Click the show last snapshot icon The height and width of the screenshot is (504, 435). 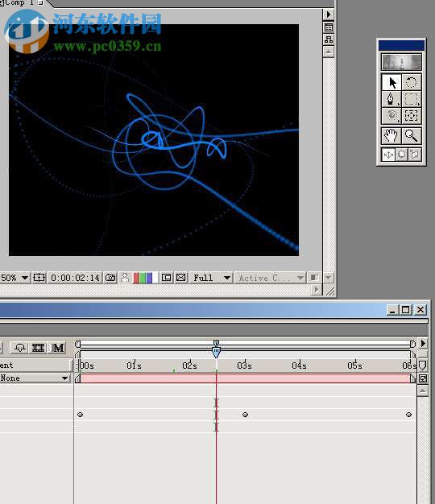coord(125,278)
